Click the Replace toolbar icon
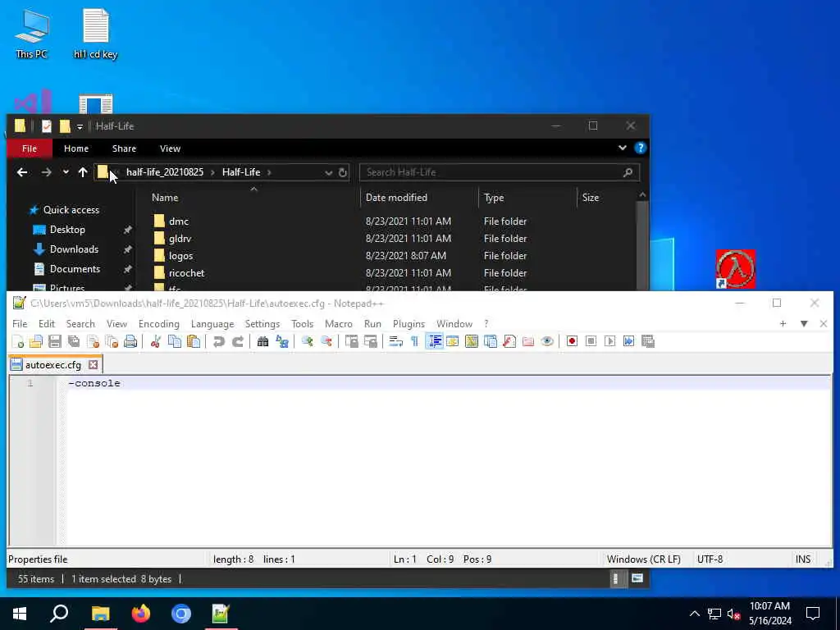 pyautogui.click(x=282, y=341)
